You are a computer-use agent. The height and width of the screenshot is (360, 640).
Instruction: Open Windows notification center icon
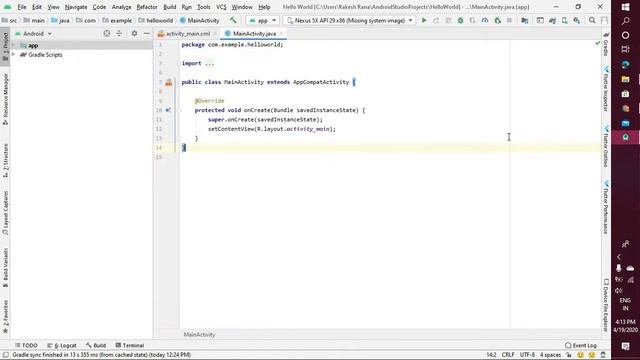(625, 347)
